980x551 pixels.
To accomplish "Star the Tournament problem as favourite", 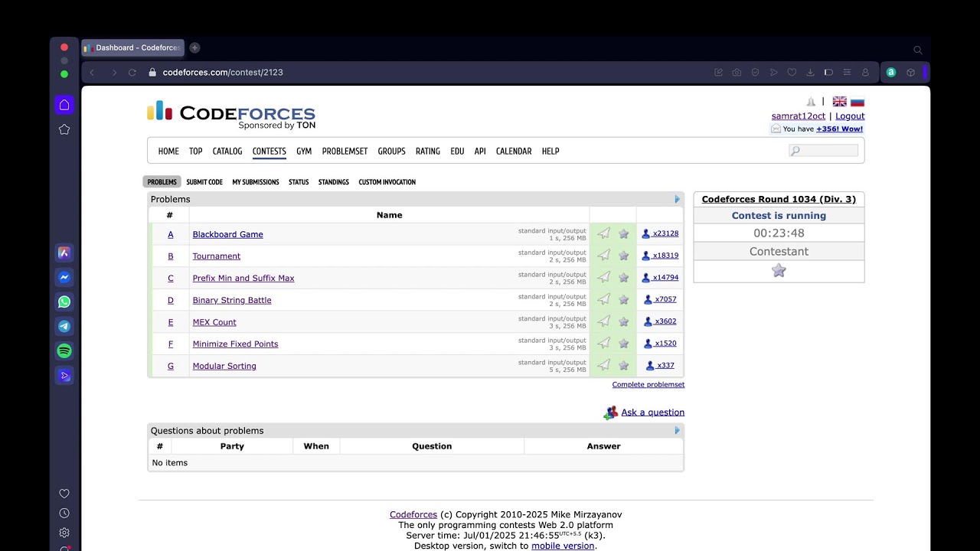I will [624, 256].
